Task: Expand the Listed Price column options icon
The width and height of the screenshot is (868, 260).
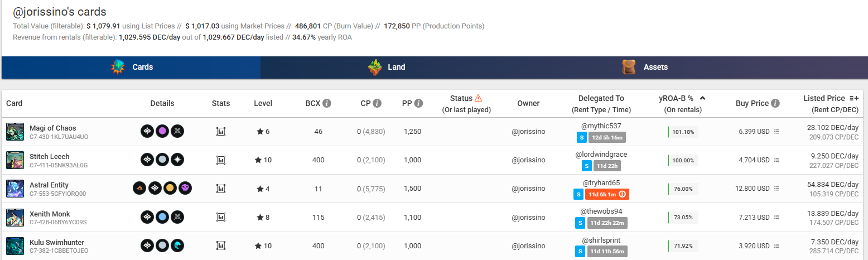Action: pos(854,98)
